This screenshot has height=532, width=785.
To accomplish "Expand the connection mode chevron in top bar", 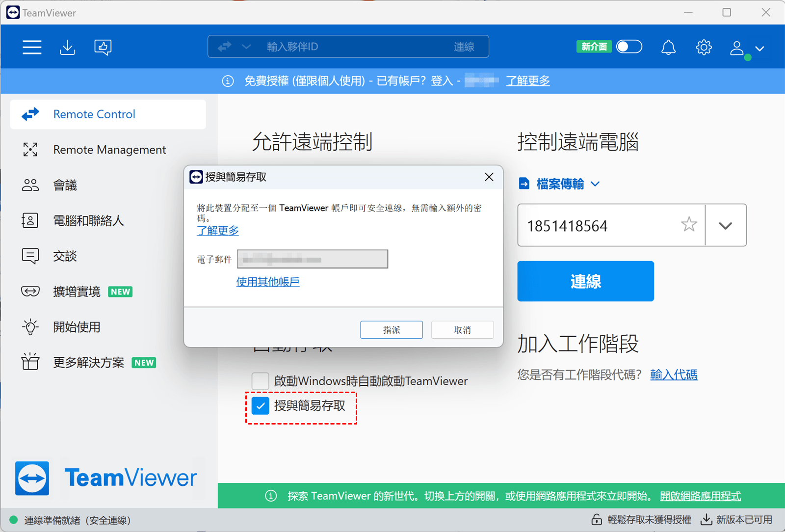I will [247, 47].
